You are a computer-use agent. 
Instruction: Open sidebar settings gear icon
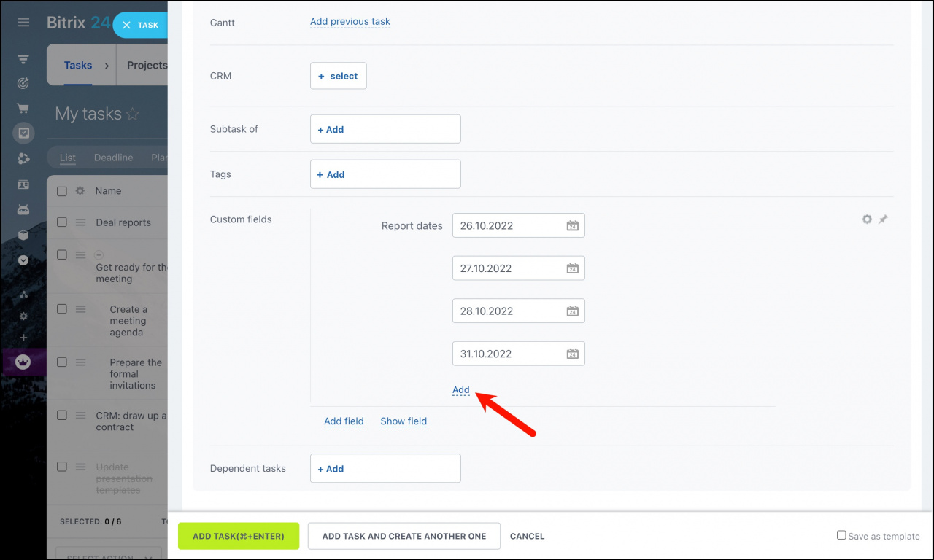[x=23, y=316]
